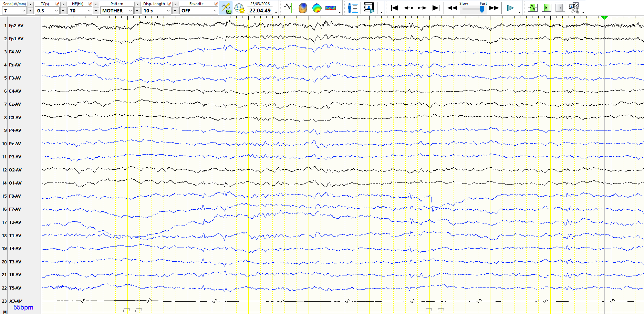Expand the video playback options arrow
This screenshot has width=644, height=314.
click(381, 12)
